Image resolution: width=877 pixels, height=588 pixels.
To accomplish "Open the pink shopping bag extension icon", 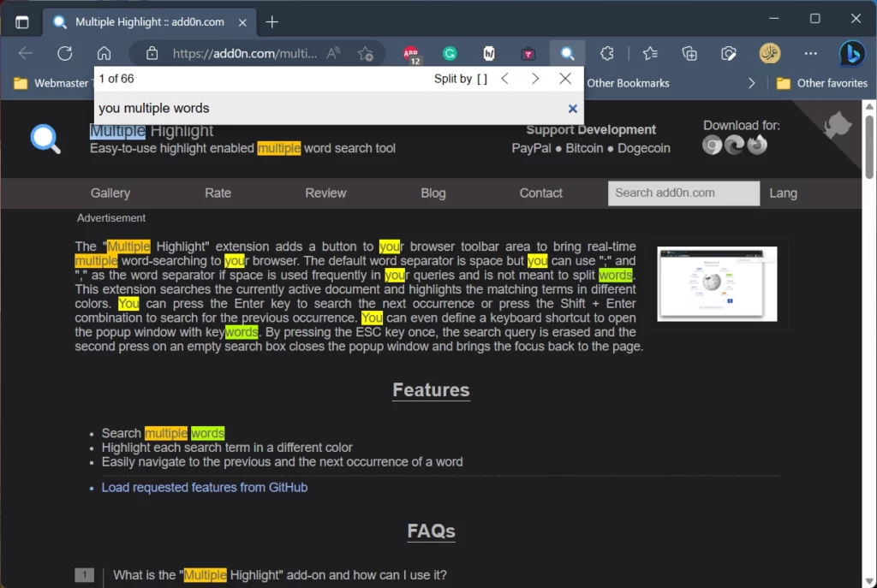I will tap(528, 54).
